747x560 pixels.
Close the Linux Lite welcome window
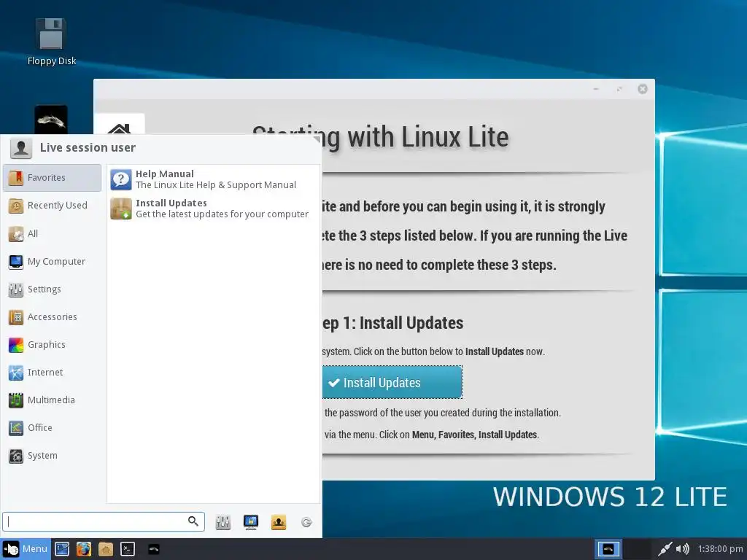click(x=643, y=89)
